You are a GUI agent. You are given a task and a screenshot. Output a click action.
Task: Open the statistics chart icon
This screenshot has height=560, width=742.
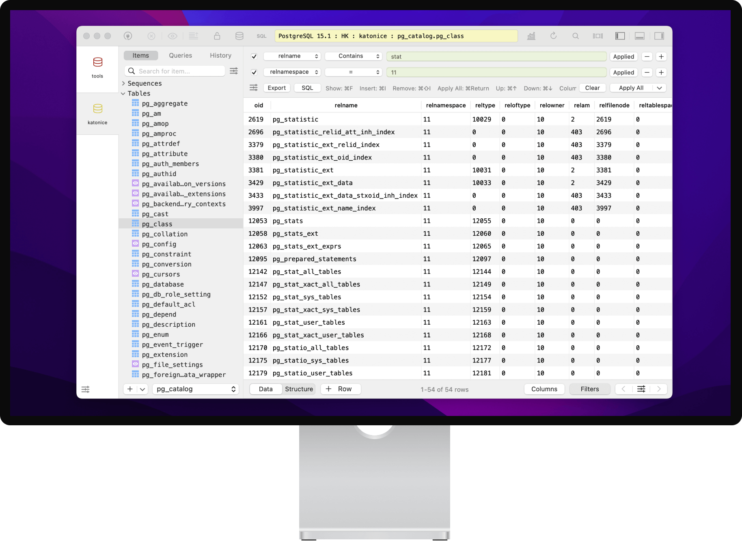(531, 36)
